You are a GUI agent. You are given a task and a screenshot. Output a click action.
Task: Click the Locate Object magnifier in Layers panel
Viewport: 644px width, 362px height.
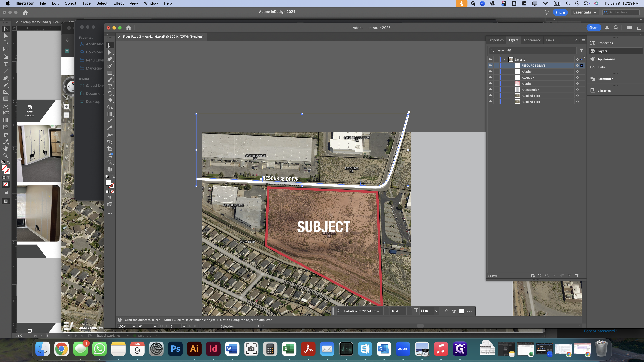pos(547,276)
